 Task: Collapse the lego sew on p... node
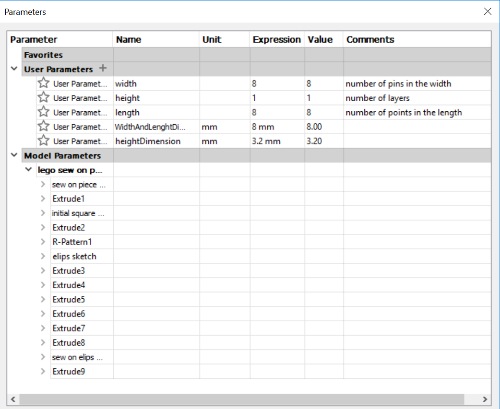point(29,169)
